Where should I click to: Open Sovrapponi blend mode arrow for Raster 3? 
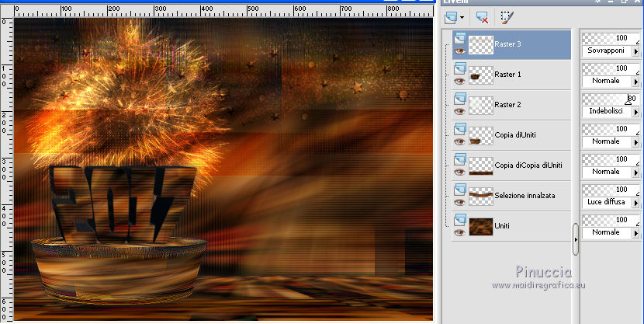tap(635, 51)
